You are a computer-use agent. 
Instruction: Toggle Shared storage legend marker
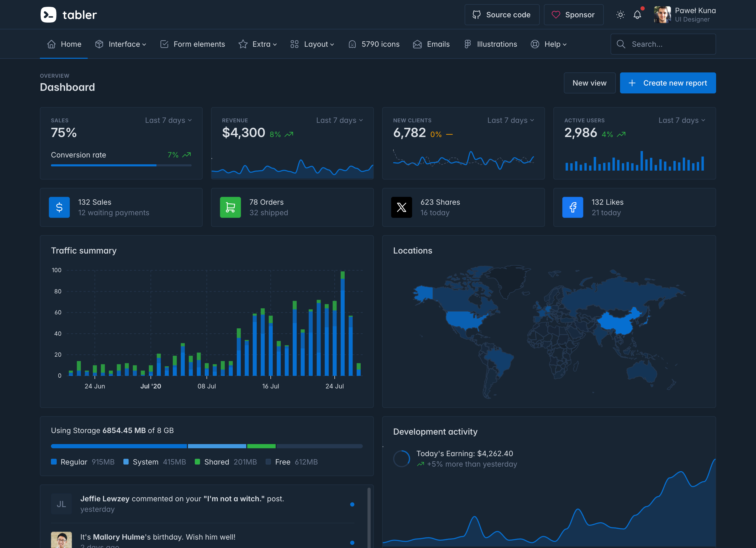click(x=197, y=462)
